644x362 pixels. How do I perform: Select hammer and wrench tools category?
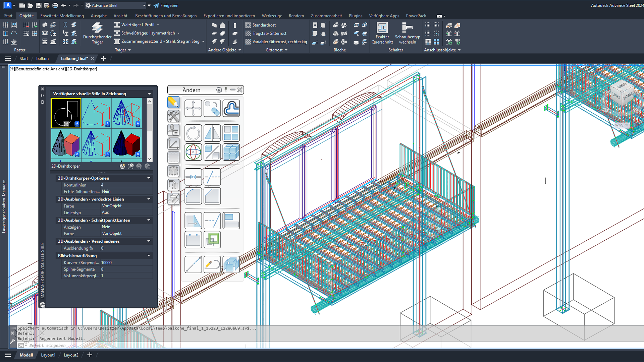pyautogui.click(x=173, y=116)
